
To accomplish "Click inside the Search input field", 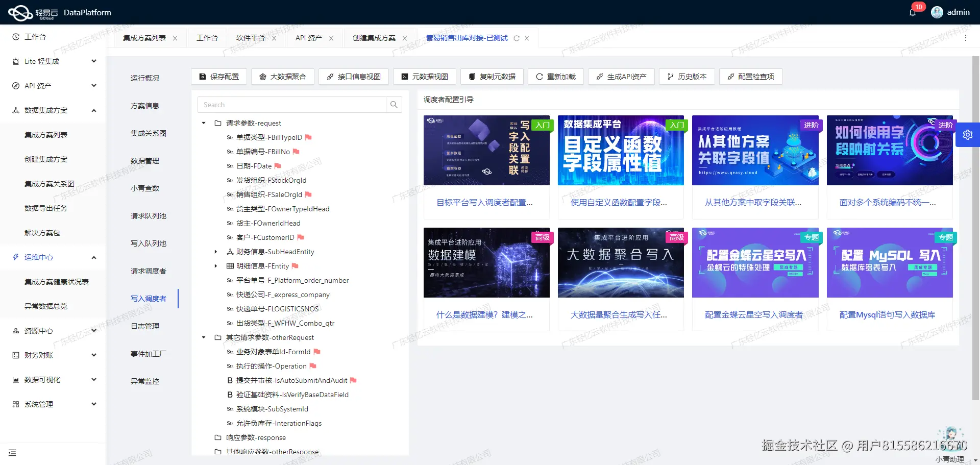I will point(291,105).
